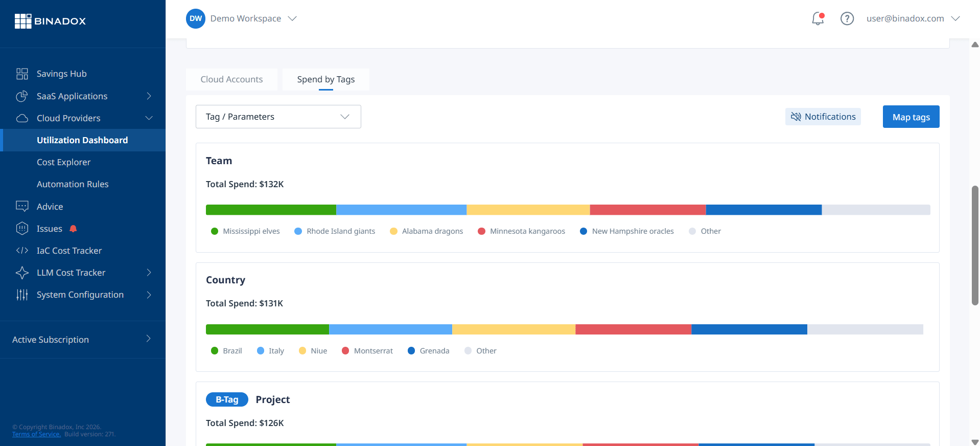The width and height of the screenshot is (980, 446).
Task: Open Automation Rules menu item
Action: pos(73,184)
